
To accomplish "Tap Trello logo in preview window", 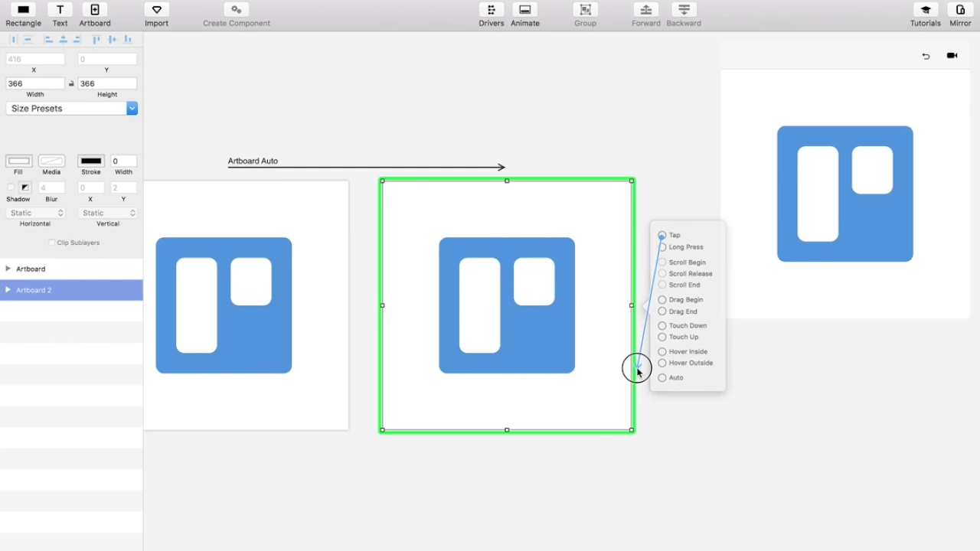I will point(845,194).
